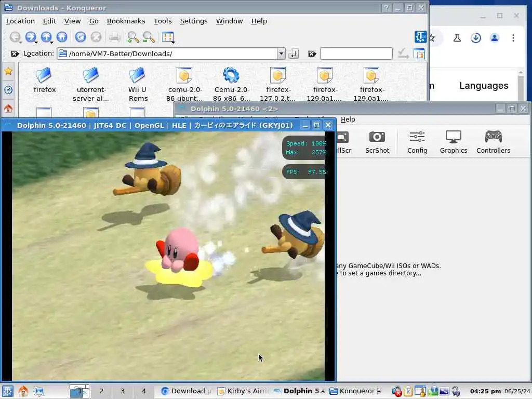Select the firefox folder in Downloads
This screenshot has width=532, height=399.
pyautogui.click(x=45, y=81)
